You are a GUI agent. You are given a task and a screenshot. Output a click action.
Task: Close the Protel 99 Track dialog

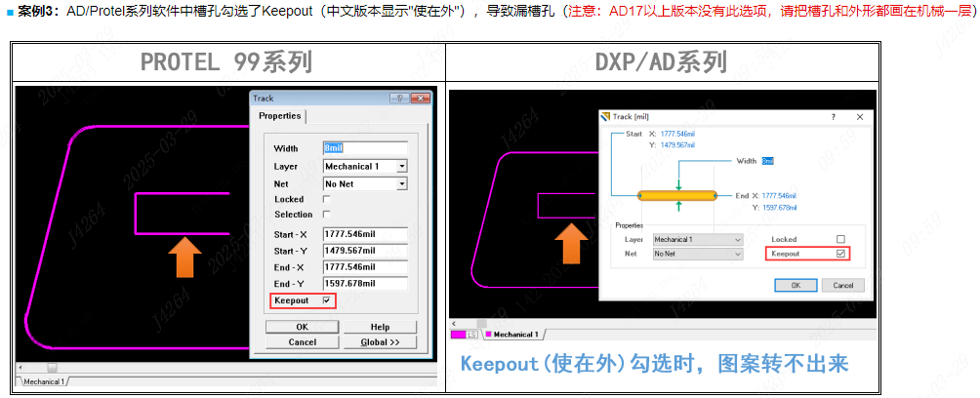(x=422, y=99)
